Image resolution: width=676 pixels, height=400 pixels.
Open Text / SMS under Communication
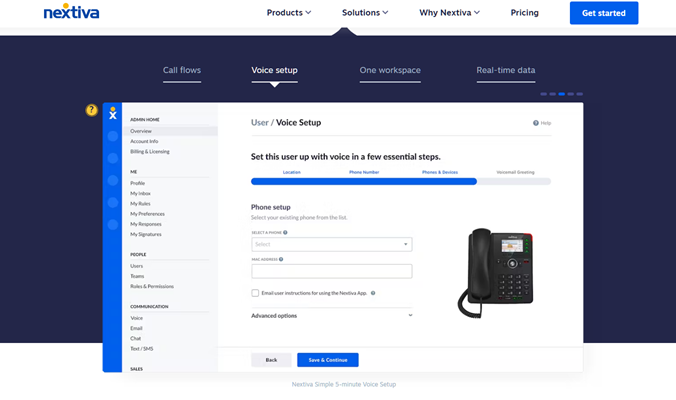click(x=141, y=349)
